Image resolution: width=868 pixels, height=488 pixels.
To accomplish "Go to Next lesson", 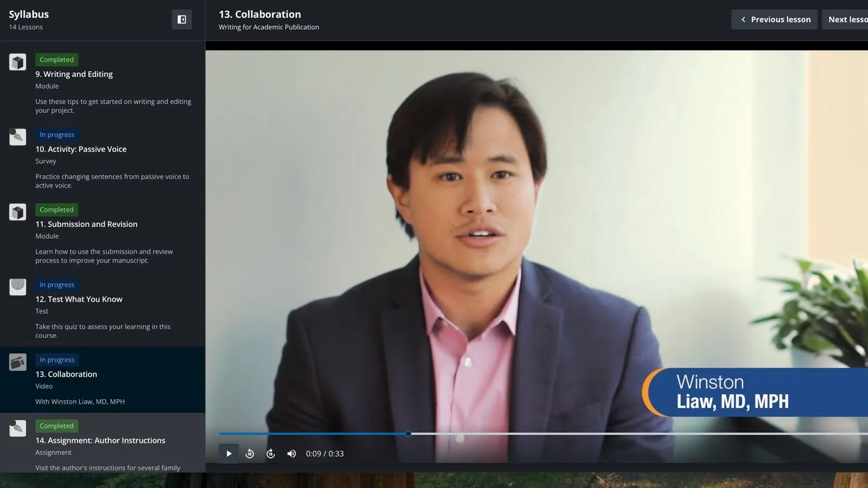I will click(847, 20).
